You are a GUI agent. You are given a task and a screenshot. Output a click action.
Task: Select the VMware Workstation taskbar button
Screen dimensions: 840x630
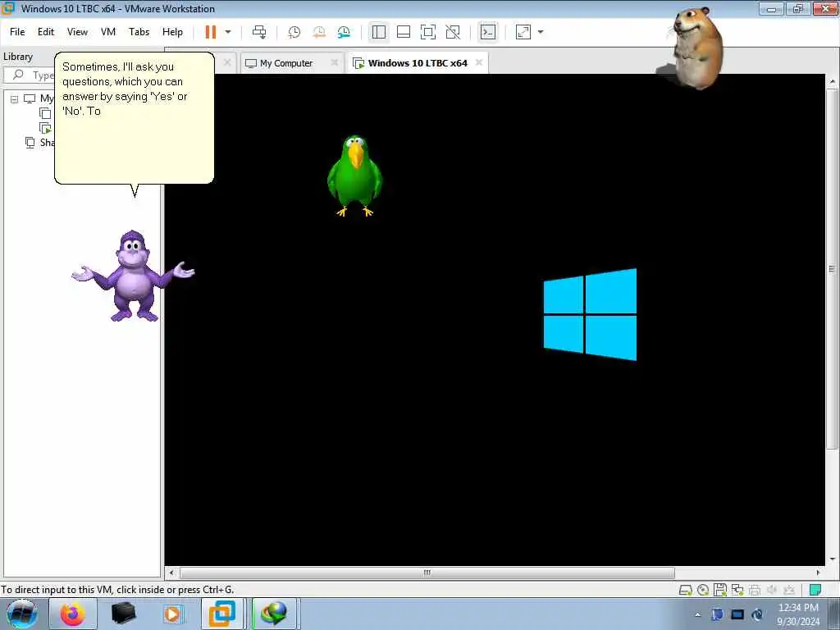pyautogui.click(x=221, y=614)
